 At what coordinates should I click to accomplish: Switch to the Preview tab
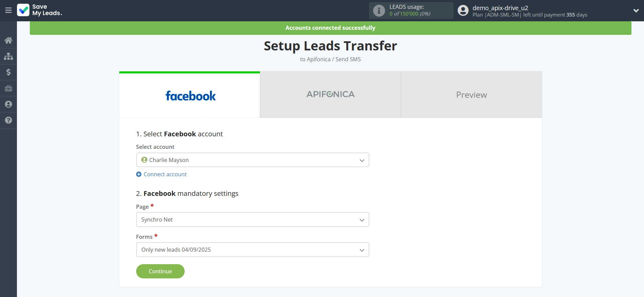coord(471,95)
